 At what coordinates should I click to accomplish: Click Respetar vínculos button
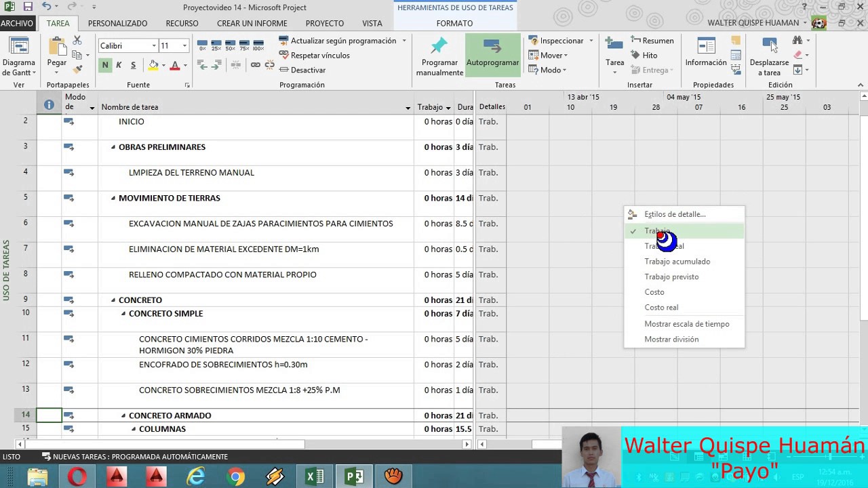(314, 56)
